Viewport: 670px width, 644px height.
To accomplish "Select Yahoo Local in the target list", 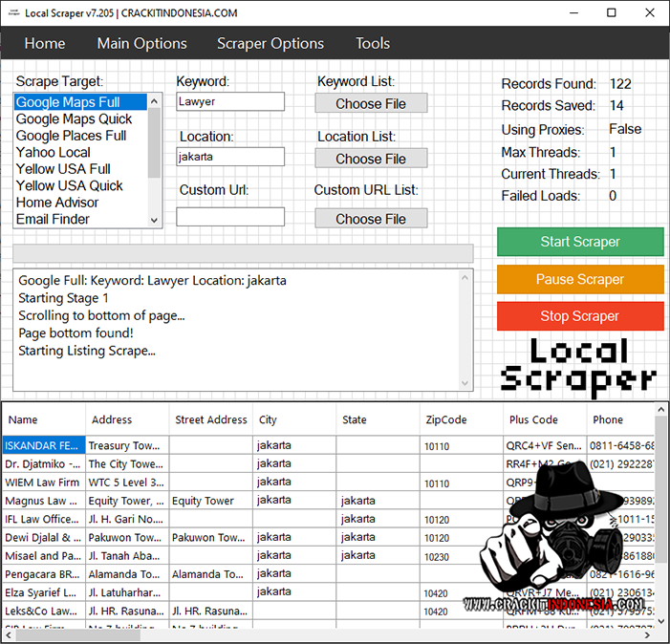I will point(54,153).
